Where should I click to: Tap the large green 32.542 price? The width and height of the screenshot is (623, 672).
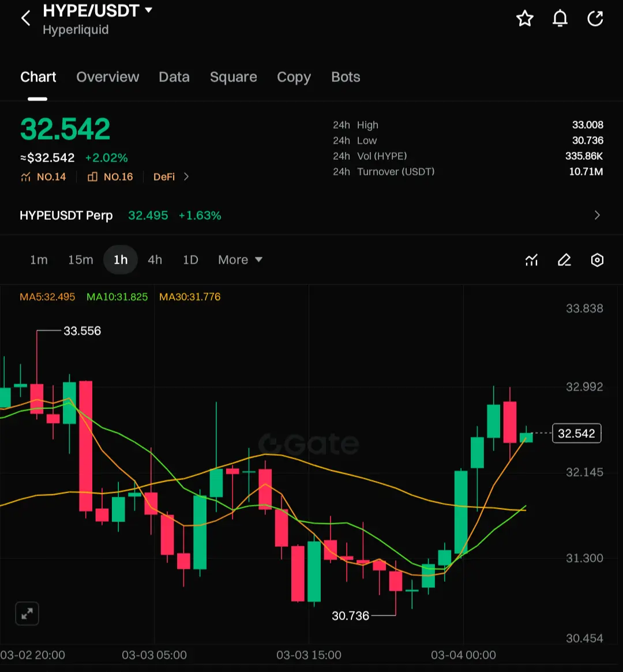pos(65,129)
